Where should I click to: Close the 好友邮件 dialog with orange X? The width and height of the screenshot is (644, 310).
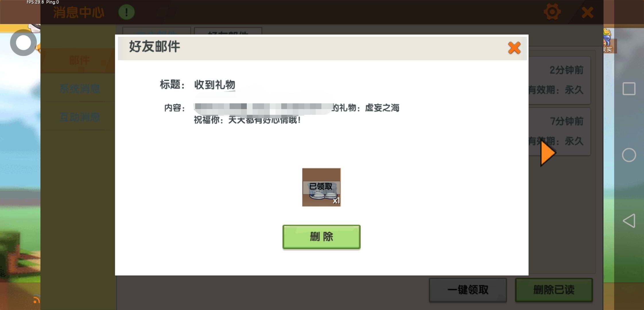coord(514,48)
